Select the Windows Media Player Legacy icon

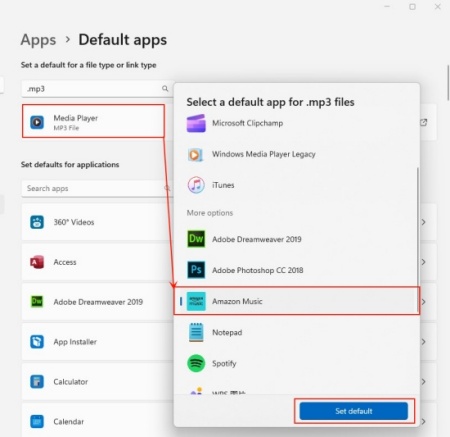coord(196,155)
